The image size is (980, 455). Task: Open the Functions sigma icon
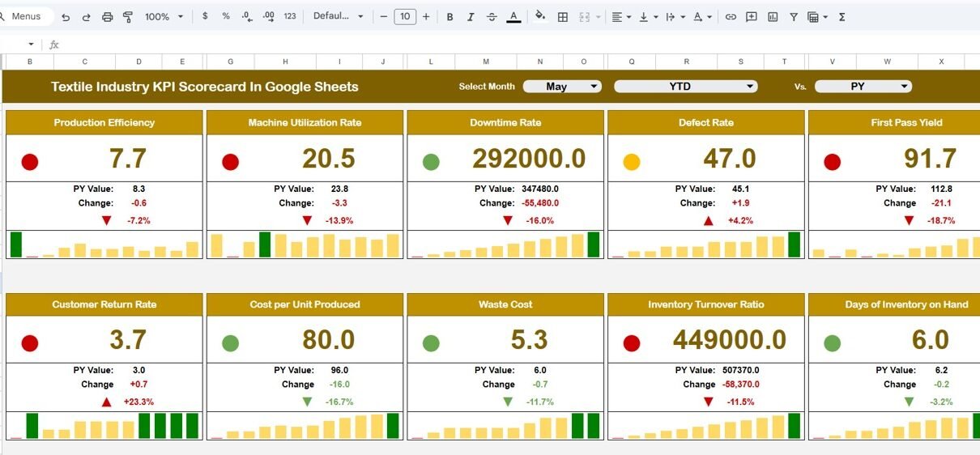842,17
